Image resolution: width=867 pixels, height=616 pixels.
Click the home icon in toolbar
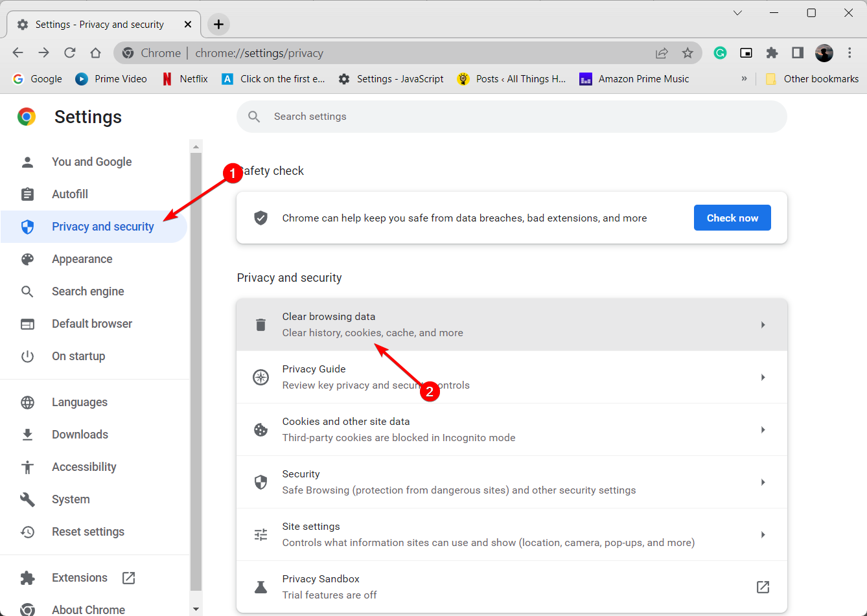95,53
